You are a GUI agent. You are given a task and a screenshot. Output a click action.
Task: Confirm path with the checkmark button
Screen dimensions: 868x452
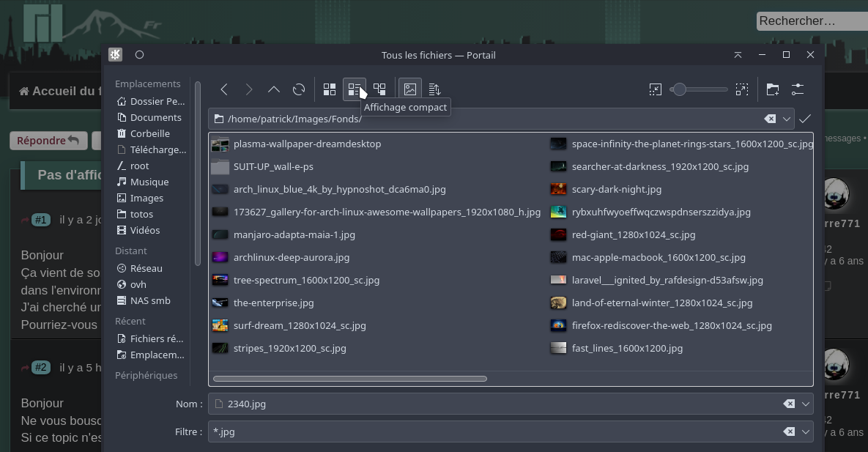tap(805, 119)
